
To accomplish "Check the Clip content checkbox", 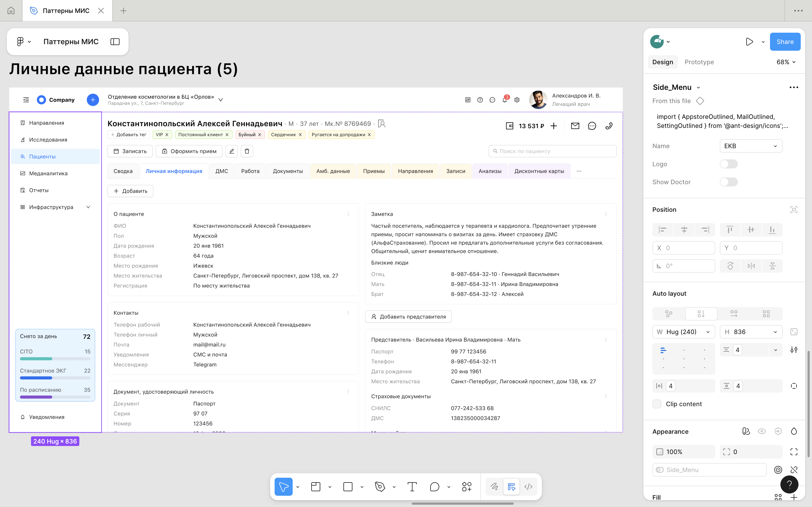I will [x=657, y=404].
